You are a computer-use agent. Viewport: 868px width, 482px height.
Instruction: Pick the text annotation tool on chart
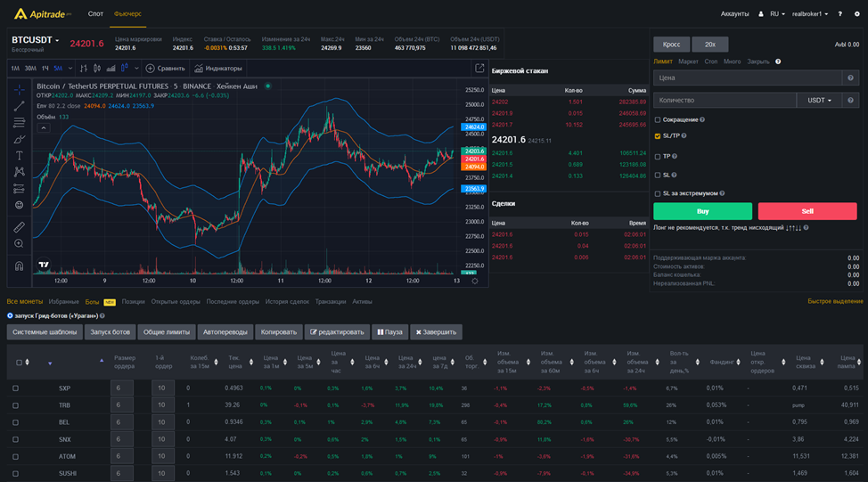coord(20,155)
